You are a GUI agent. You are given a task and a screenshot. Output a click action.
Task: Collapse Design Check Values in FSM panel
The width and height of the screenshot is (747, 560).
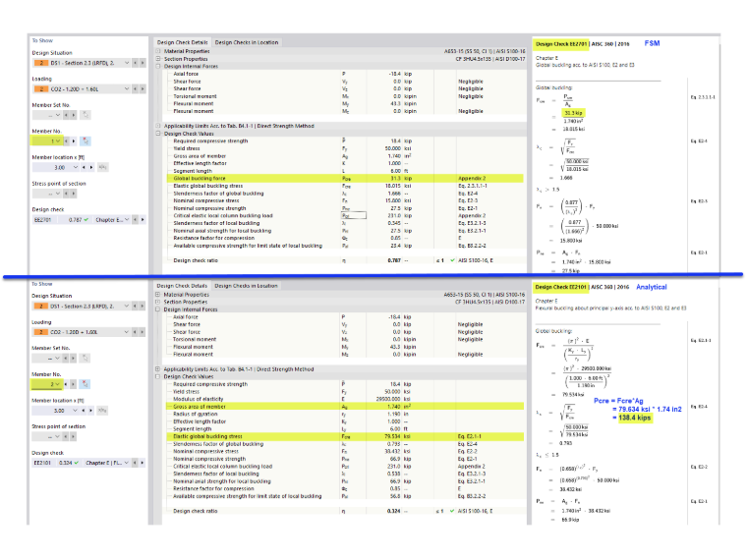158,134
